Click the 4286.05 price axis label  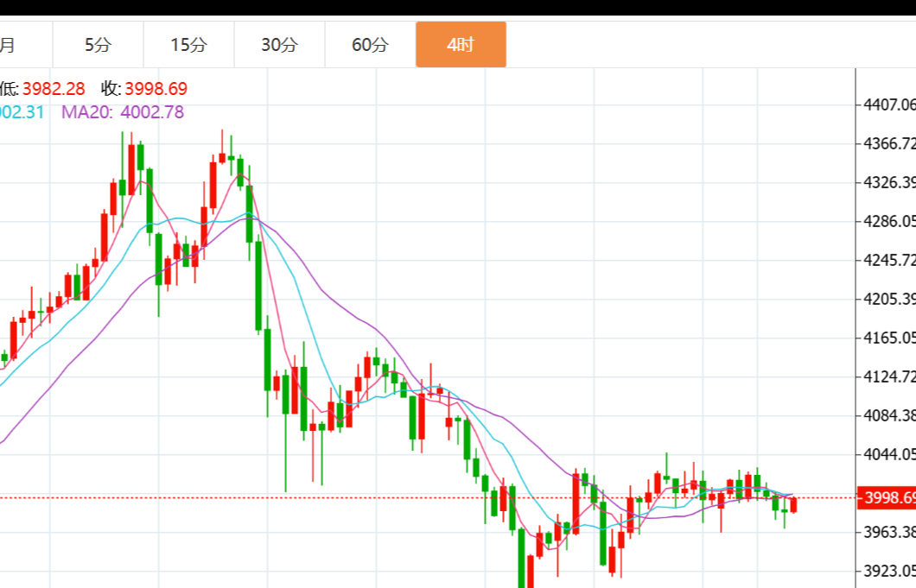point(889,222)
